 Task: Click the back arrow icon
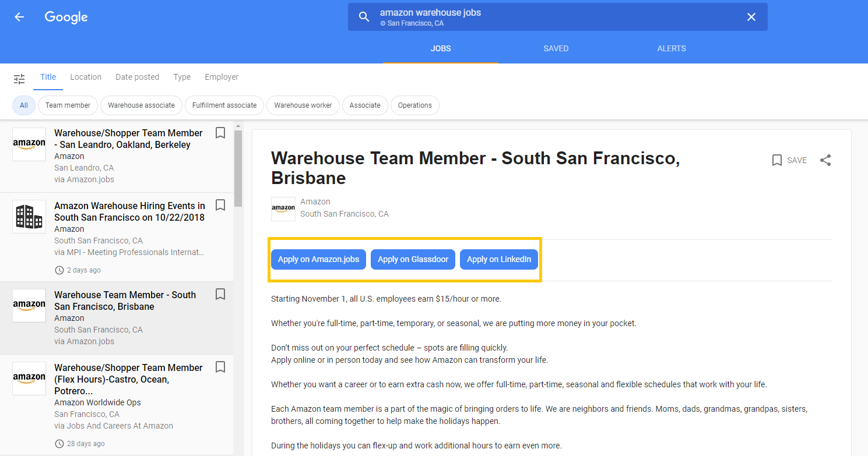pos(19,17)
